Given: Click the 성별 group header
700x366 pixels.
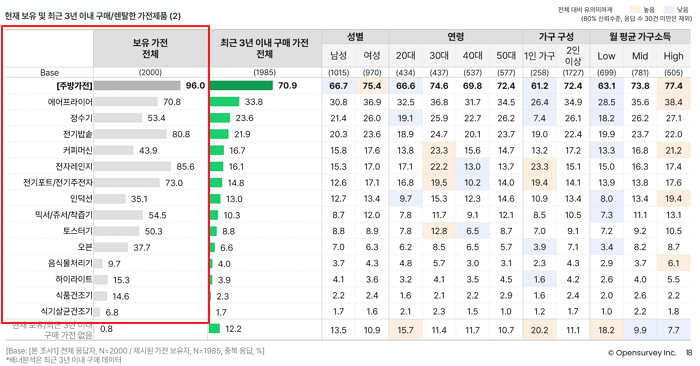Looking at the screenshot, I should [355, 37].
